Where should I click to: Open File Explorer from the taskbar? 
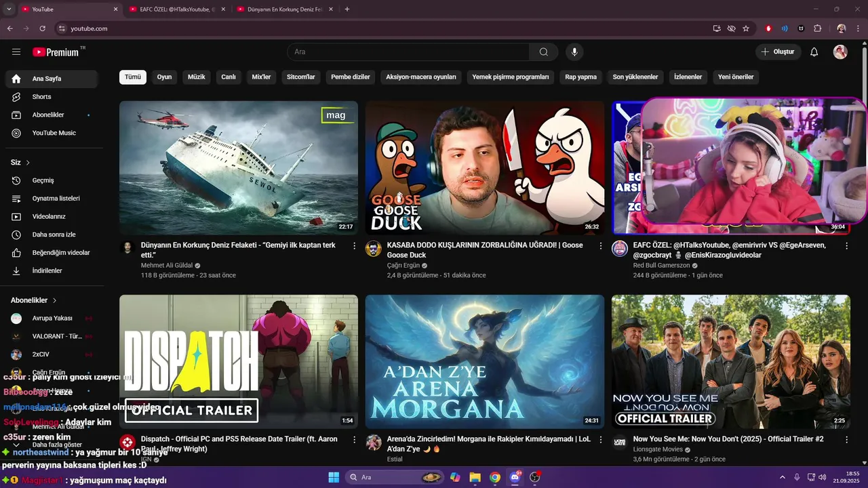tap(475, 477)
